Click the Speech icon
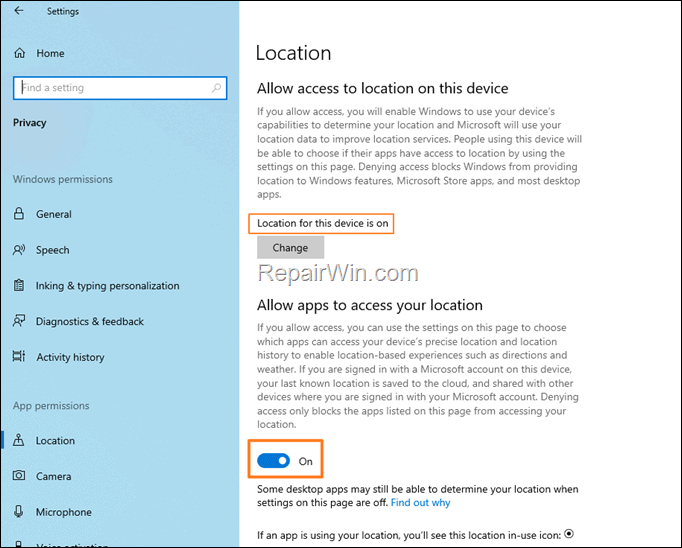This screenshot has height=548, width=682. (x=19, y=250)
